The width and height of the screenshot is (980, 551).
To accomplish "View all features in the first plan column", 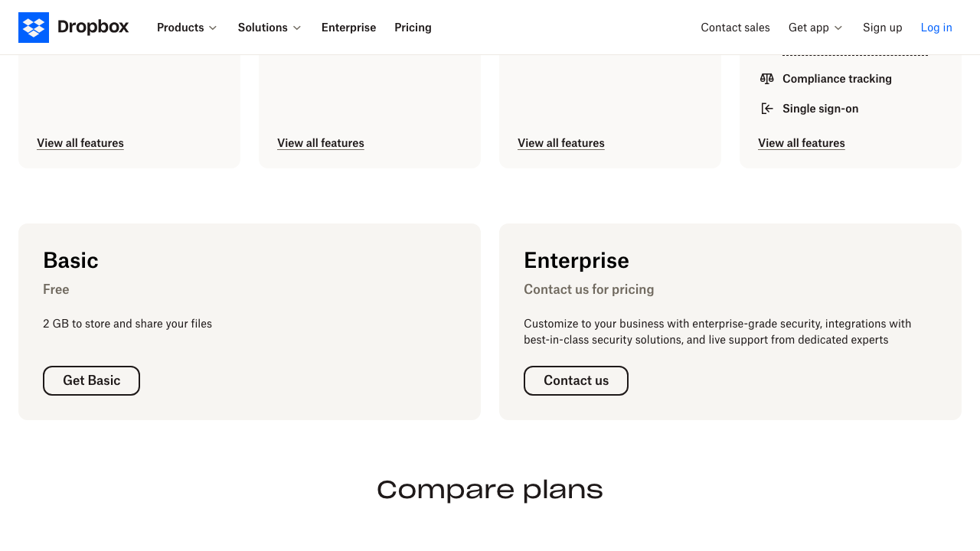I will coord(80,143).
